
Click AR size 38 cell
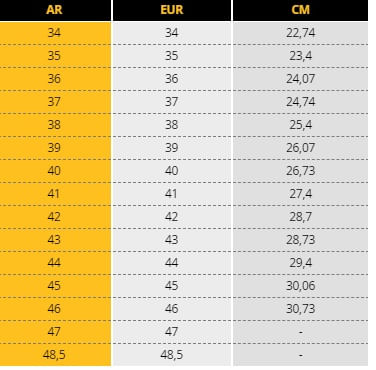(x=55, y=125)
